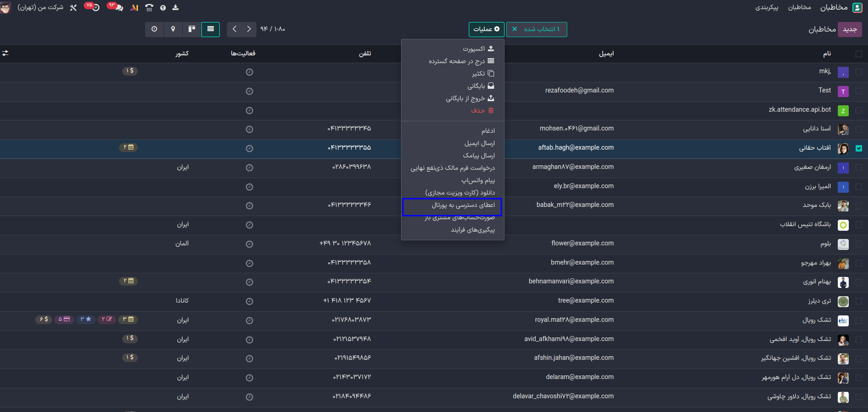
Task: Select the بلوم row checkbox
Action: click(859, 244)
